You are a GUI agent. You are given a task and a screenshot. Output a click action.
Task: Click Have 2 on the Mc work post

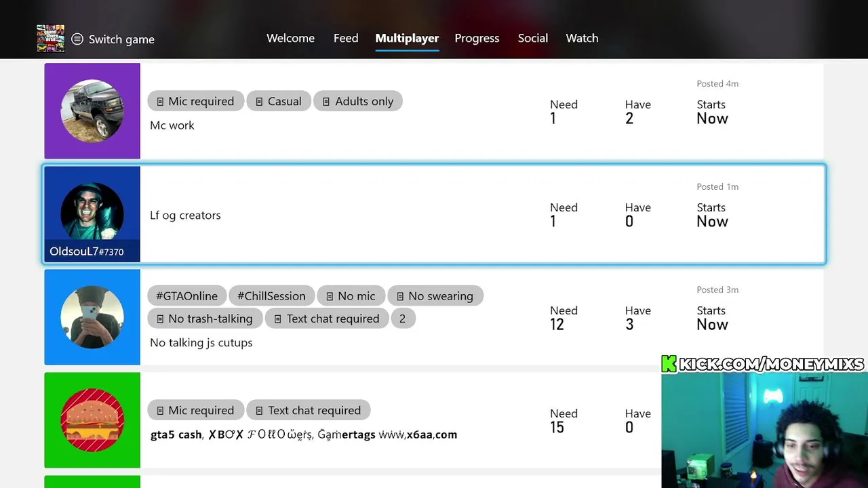pos(637,112)
